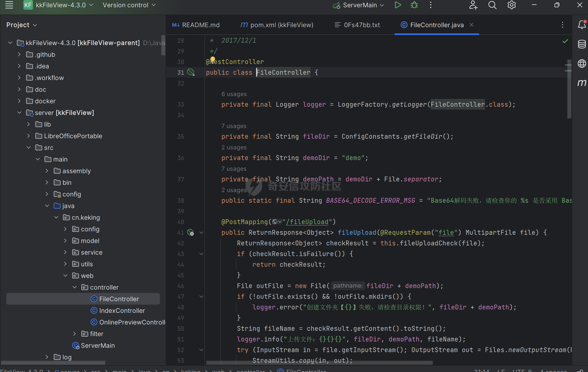Viewport: 588px width, 372px height.
Task: Open the Version control dropdown
Action: pos(129,5)
